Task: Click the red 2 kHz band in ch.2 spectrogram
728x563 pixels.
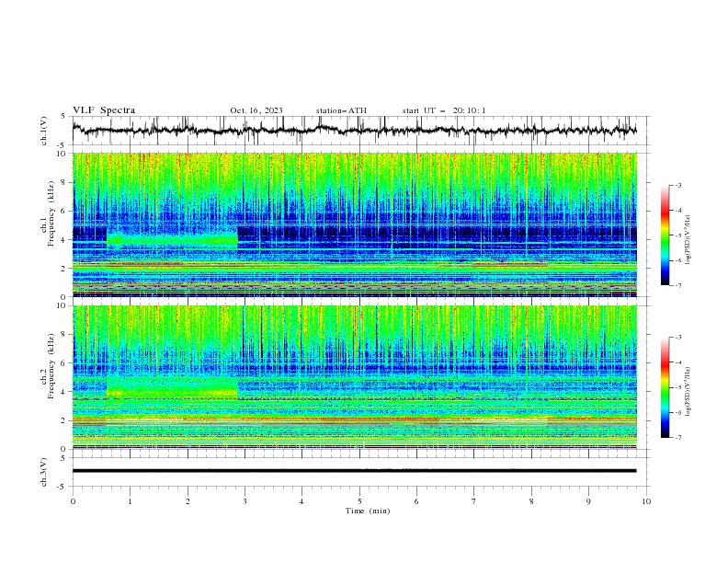Action: pos(354,419)
